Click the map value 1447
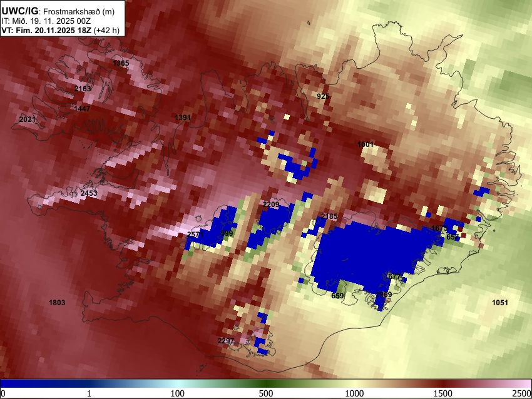This screenshot has height=399, width=532. pyautogui.click(x=82, y=109)
